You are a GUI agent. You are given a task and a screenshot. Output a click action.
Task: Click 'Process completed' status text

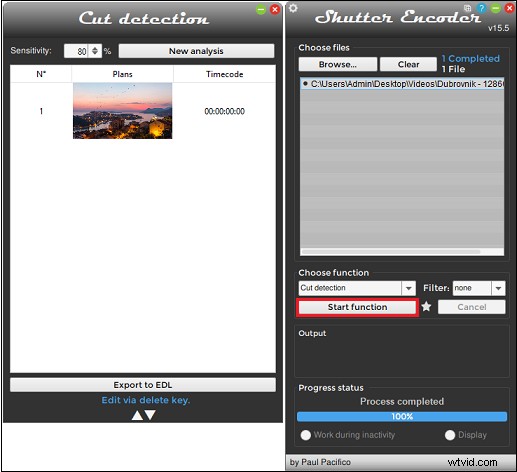point(402,401)
